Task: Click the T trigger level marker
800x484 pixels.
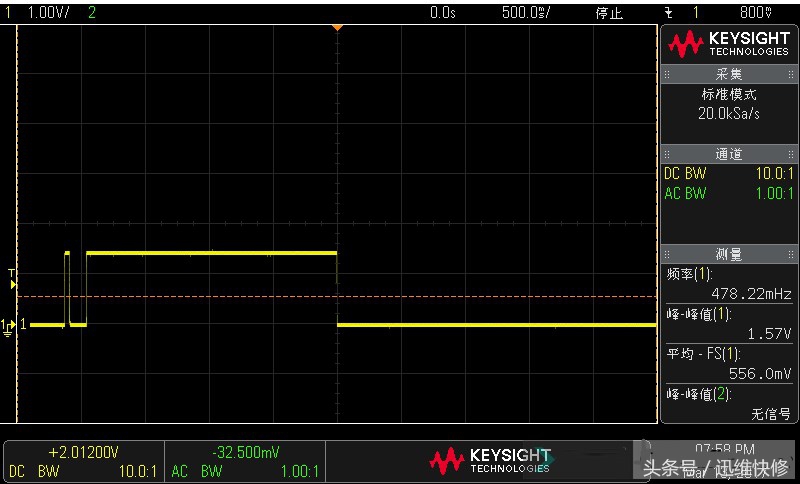Action: (13, 281)
